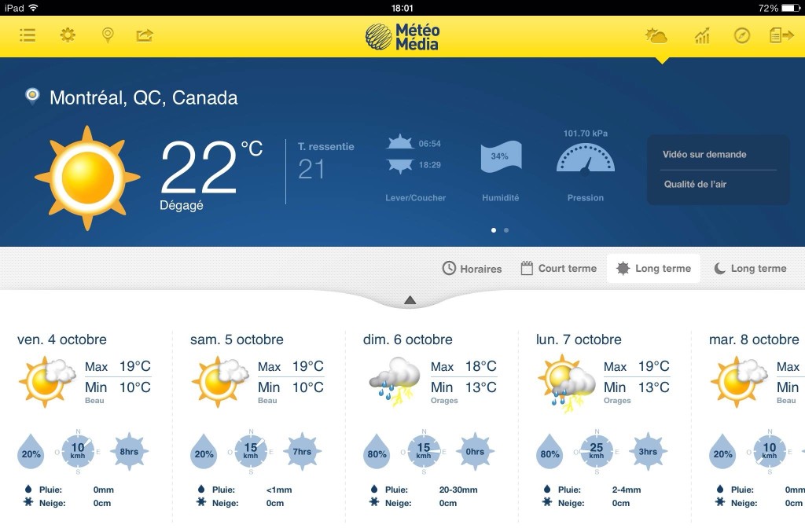The width and height of the screenshot is (805, 532).
Task: Tap the Montréal, QC, Canada location title
Action: [143, 98]
